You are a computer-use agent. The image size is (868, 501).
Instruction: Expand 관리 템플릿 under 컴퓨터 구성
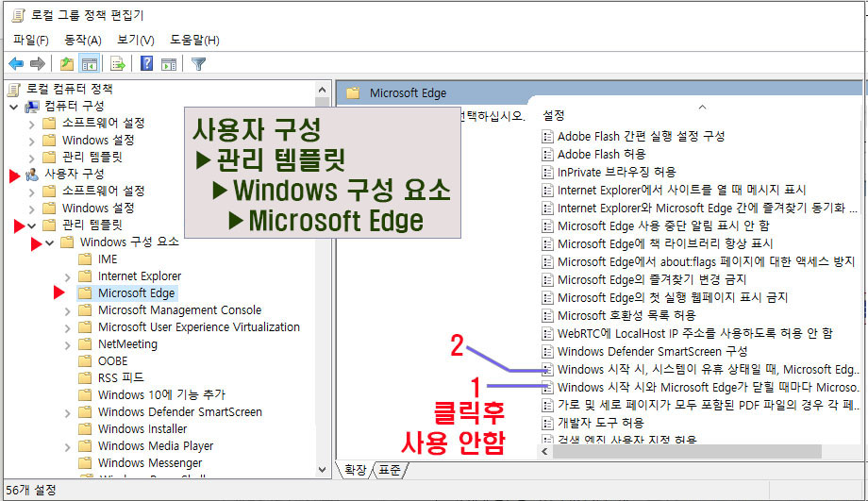pyautogui.click(x=31, y=158)
